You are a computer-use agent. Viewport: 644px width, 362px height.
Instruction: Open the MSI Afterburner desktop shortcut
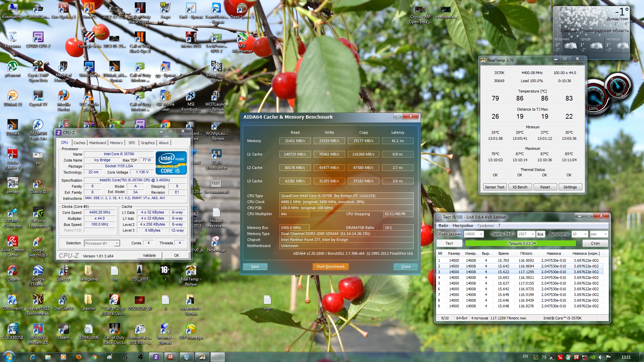click(241, 40)
